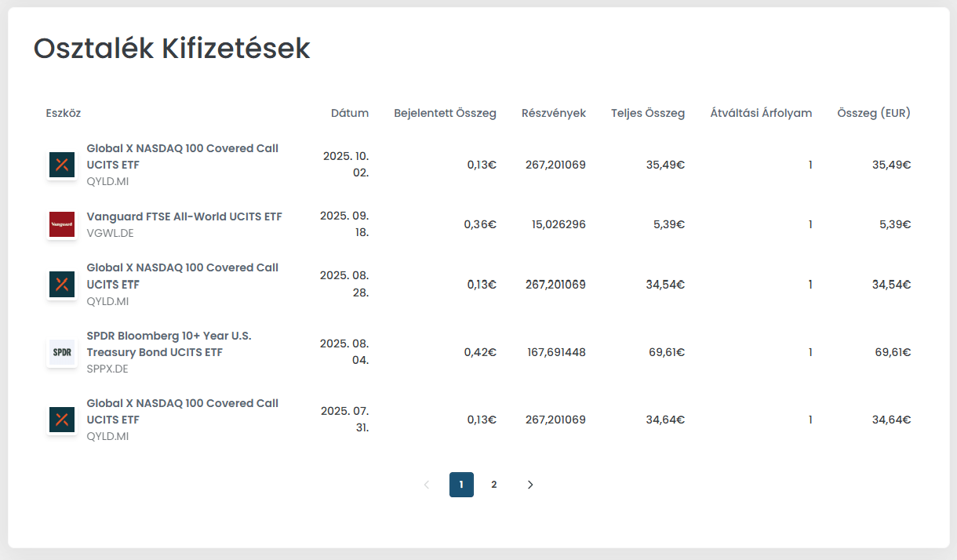Click the SPPX.DE ticker symbol
This screenshot has width=957, height=560.
[107, 369]
